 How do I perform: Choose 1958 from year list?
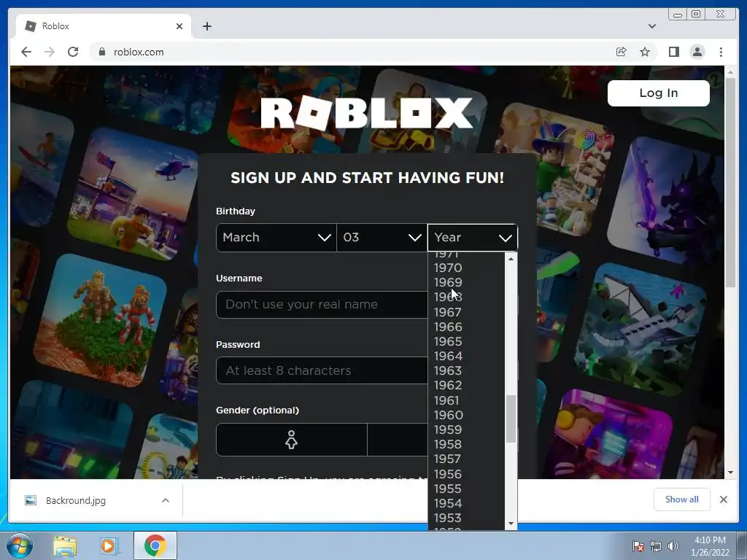click(466, 444)
